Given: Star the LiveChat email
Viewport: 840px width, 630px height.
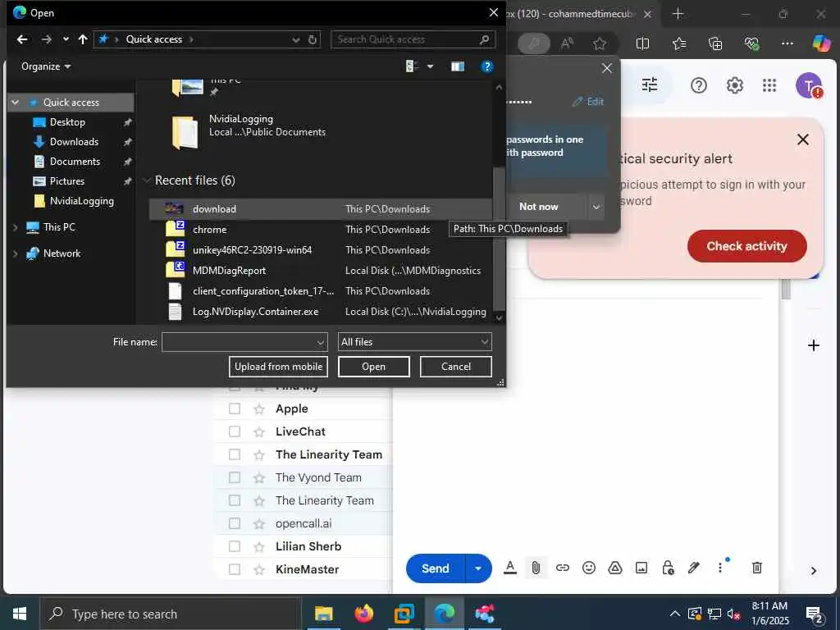Looking at the screenshot, I should (259, 431).
